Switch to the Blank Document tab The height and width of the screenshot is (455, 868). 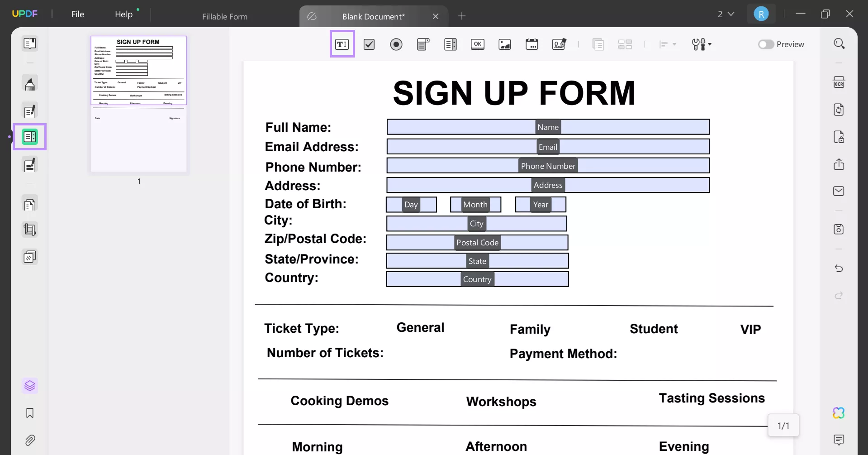click(373, 16)
